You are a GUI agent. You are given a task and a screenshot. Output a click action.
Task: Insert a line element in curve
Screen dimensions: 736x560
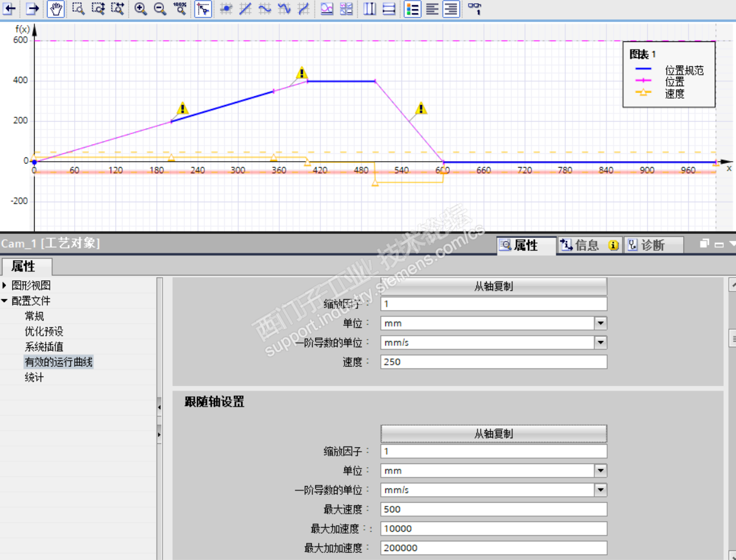tap(246, 8)
